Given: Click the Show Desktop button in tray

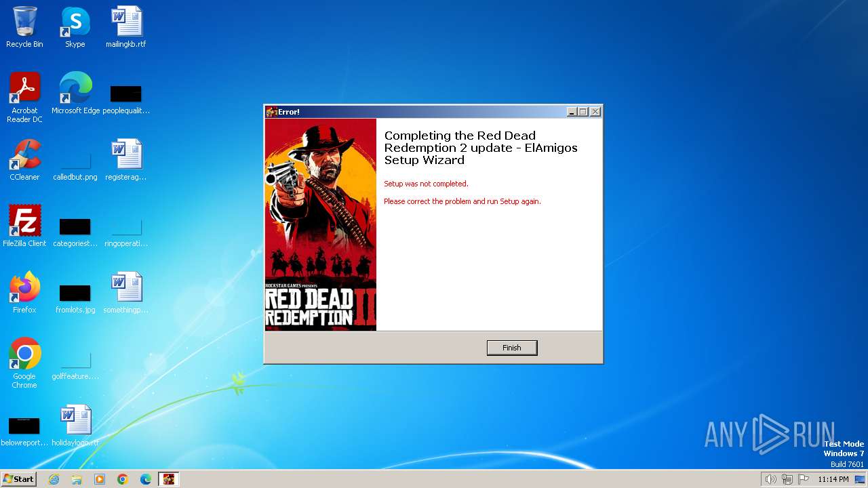Looking at the screenshot, I should [x=860, y=479].
